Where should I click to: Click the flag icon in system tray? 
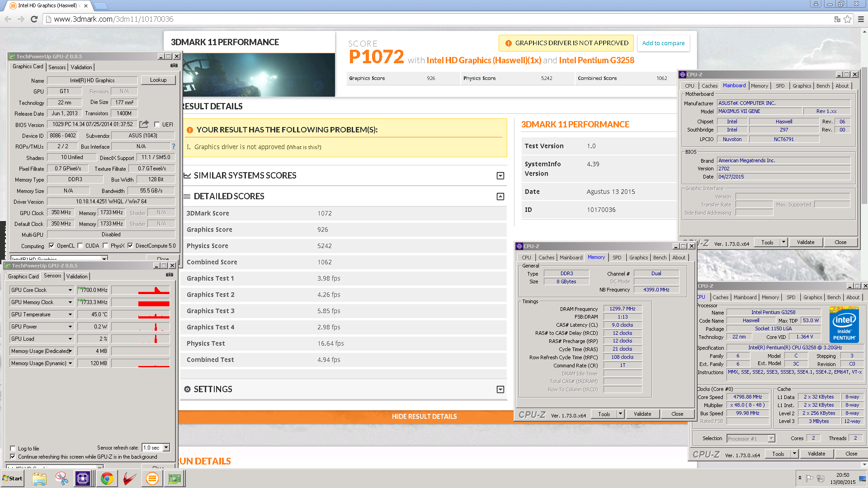pyautogui.click(x=810, y=479)
